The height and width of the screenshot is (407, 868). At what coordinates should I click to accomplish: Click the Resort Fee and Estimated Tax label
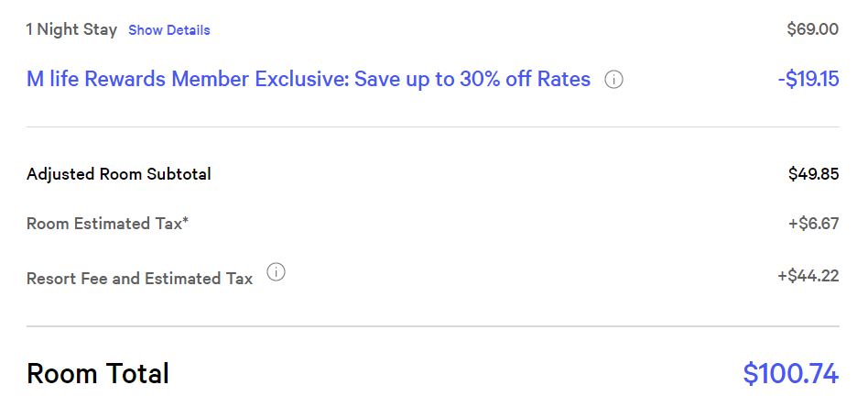coord(139,279)
